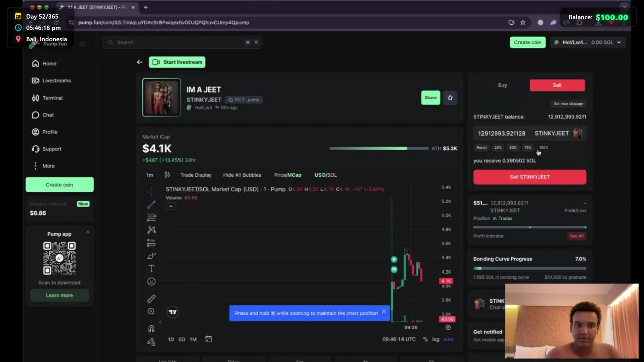The height and width of the screenshot is (362, 644).
Task: Toggle Hide All Bubbles
Action: 242,175
